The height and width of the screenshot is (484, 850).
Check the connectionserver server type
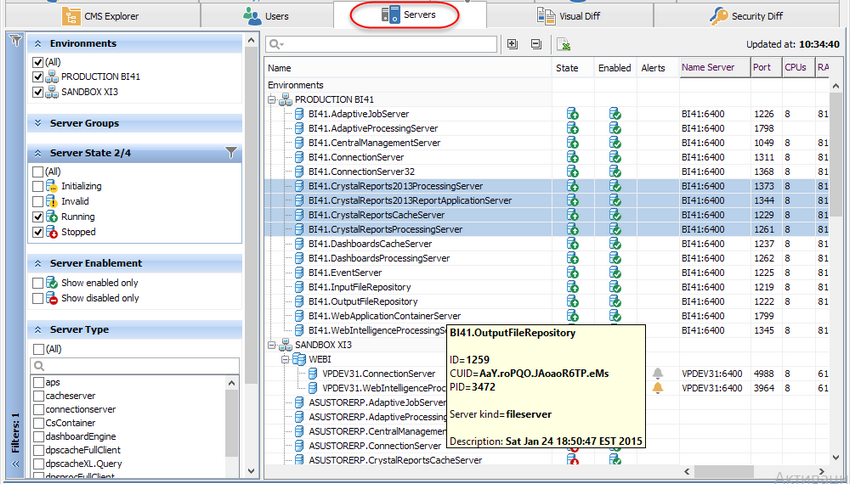point(38,410)
